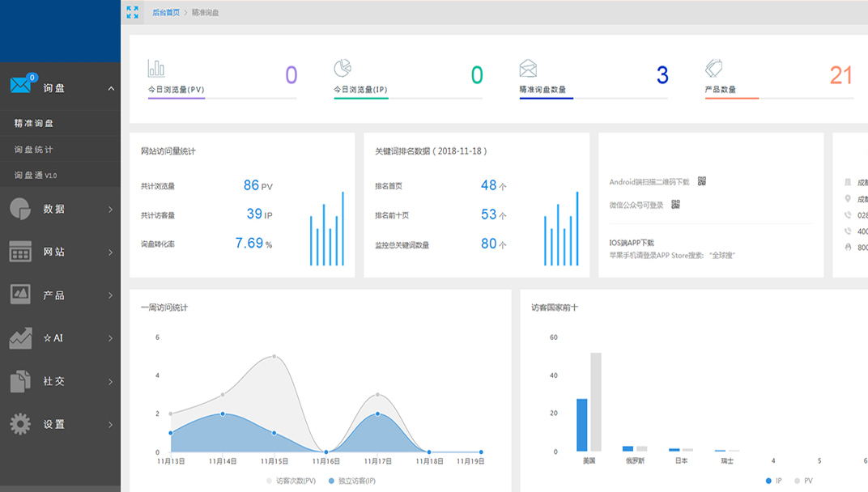868x492 pixels.
Task: Click the 数据 pie chart icon
Action: 20,209
